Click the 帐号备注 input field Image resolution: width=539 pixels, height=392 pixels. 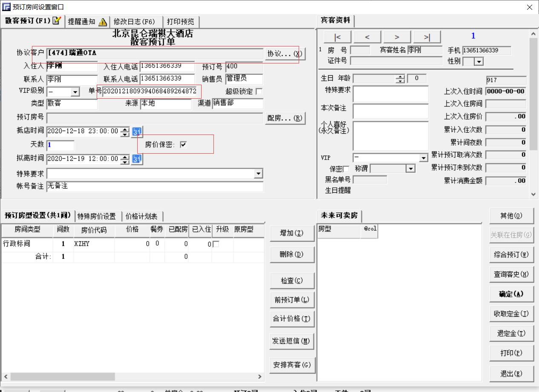pos(155,187)
